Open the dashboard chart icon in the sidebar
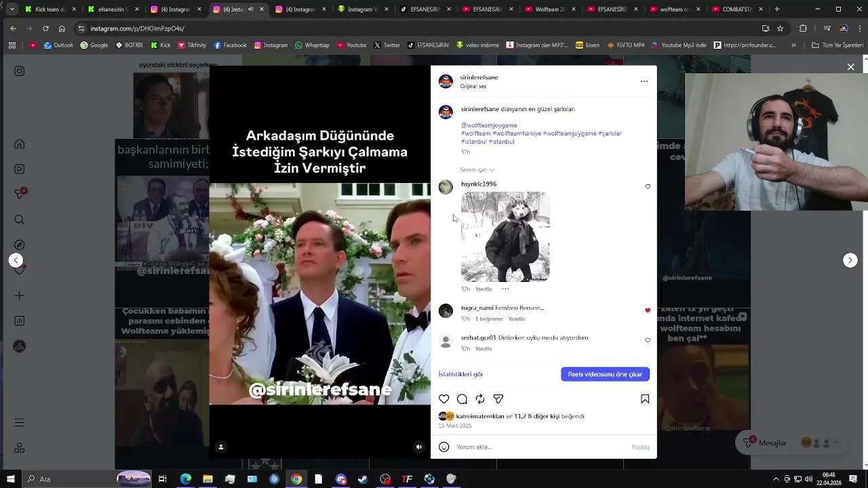 pos(20,321)
